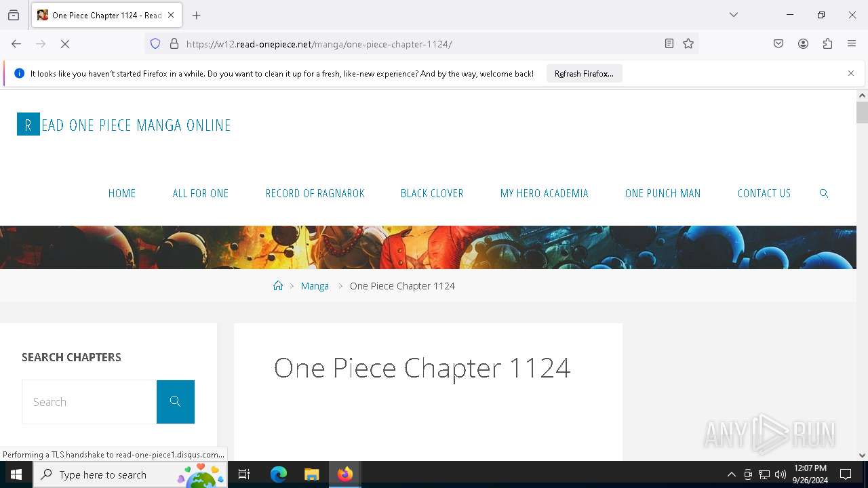Screen dimensions: 868x488
Task: Click the One Piece Chapter 1124 heading
Action: pos(422,368)
